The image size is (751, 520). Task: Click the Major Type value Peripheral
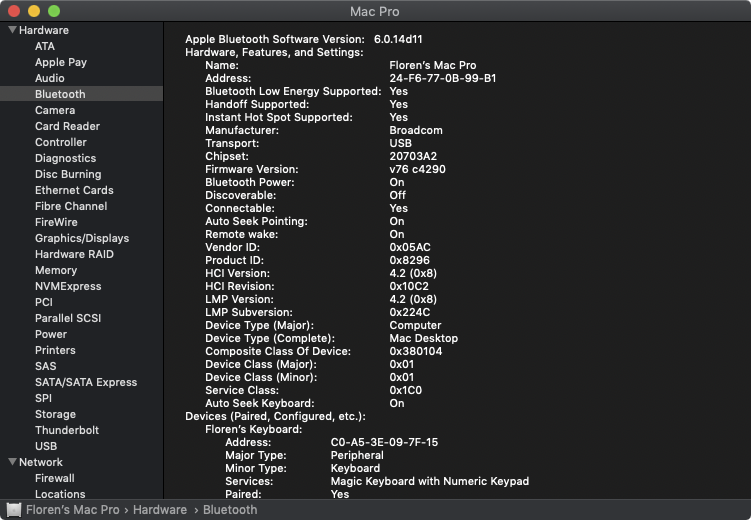(x=357, y=455)
